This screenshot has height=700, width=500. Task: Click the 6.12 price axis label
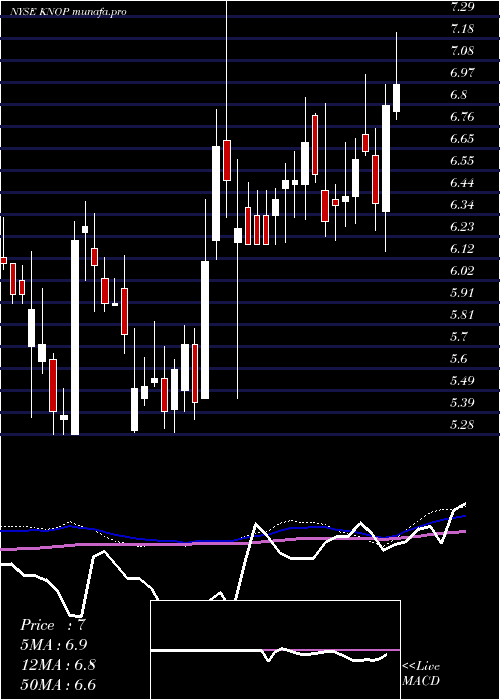[x=462, y=248]
